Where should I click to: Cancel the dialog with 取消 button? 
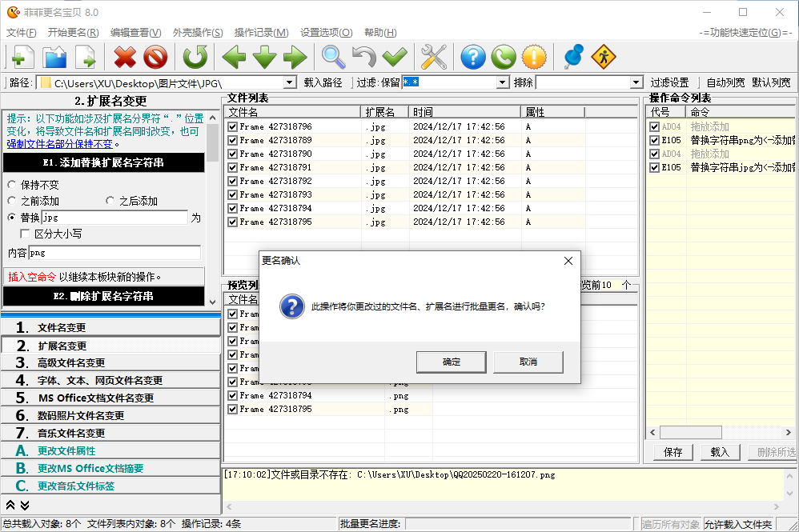(x=528, y=362)
